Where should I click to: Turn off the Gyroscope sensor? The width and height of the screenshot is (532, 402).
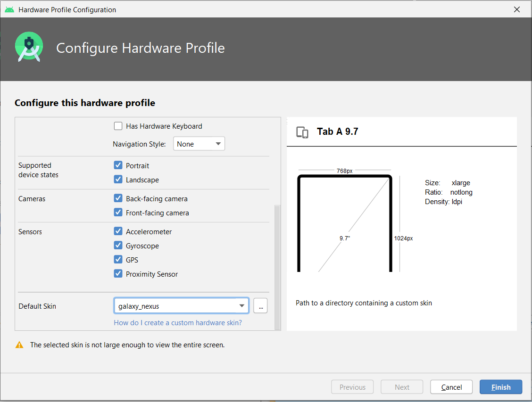118,246
